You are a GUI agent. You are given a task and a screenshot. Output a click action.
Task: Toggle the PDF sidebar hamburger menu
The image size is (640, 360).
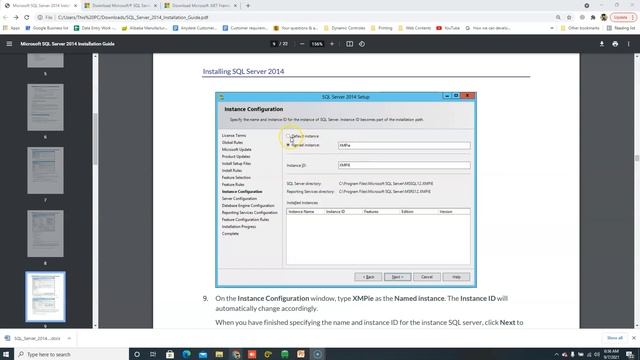coord(9,44)
